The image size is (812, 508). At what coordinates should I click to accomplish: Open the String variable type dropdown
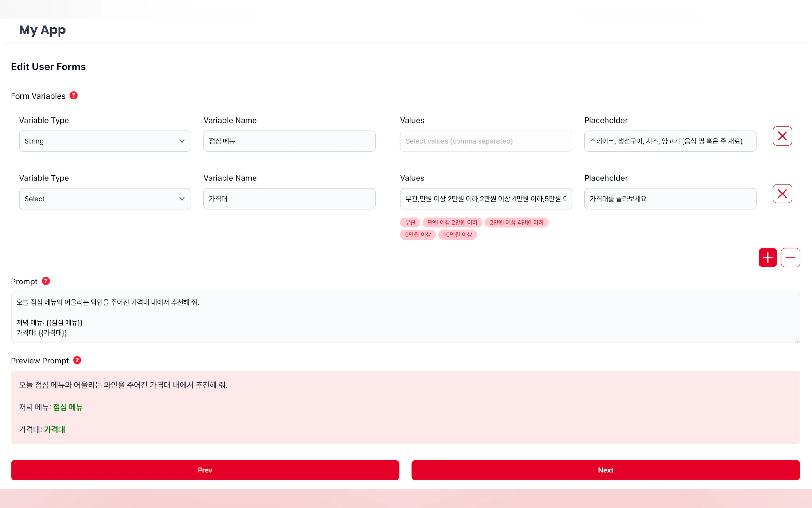coord(105,141)
